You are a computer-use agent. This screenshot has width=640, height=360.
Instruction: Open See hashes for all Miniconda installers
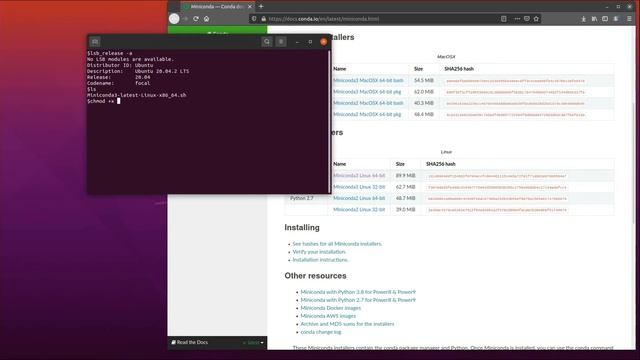337,244
